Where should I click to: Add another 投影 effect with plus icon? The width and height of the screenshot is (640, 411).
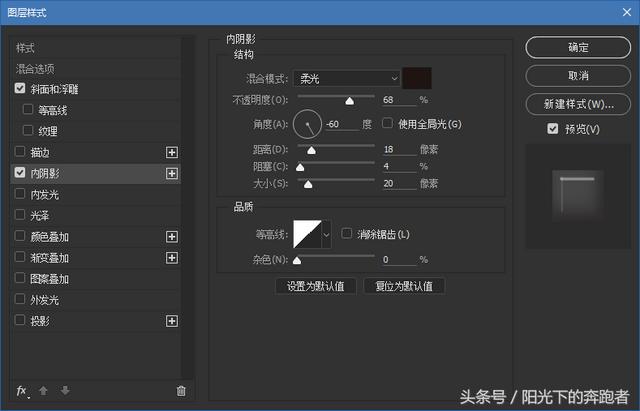172,321
